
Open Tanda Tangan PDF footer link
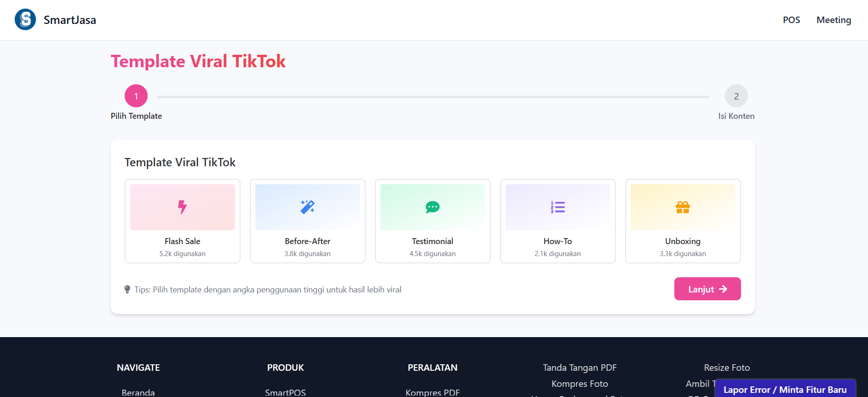580,368
